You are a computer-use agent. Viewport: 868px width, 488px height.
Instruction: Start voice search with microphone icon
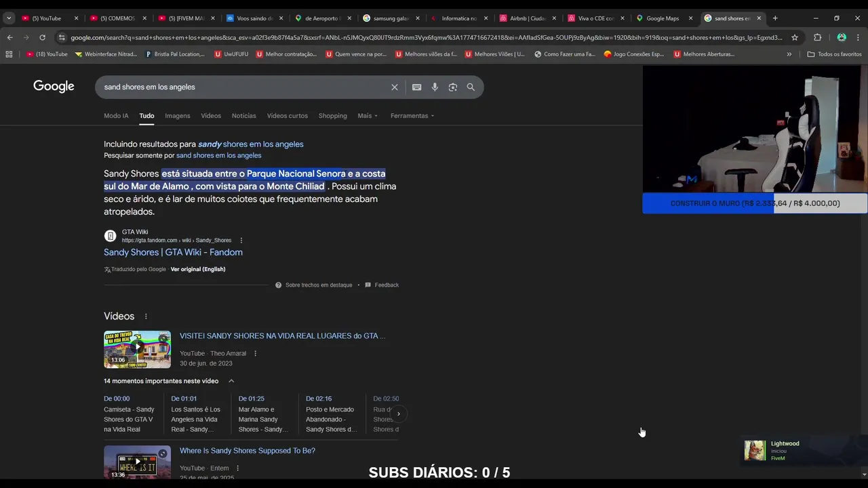tap(435, 87)
